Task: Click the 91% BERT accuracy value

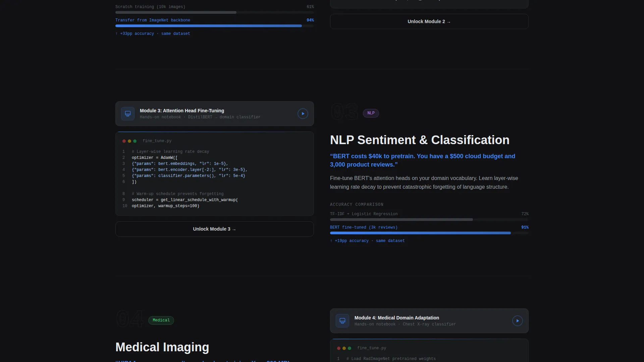Action: pos(525,228)
